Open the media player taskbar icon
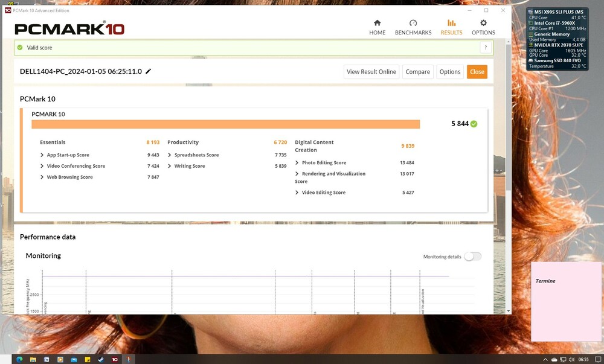This screenshot has height=364, width=604. tap(60, 359)
